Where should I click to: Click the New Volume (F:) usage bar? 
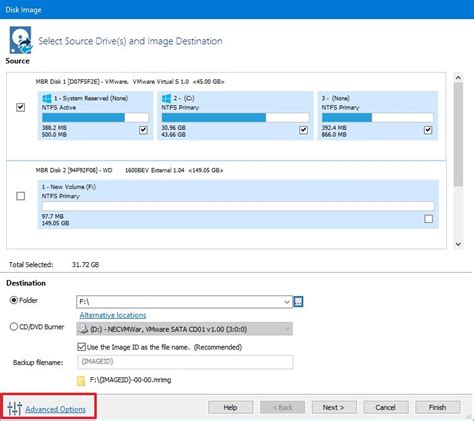[x=238, y=206]
